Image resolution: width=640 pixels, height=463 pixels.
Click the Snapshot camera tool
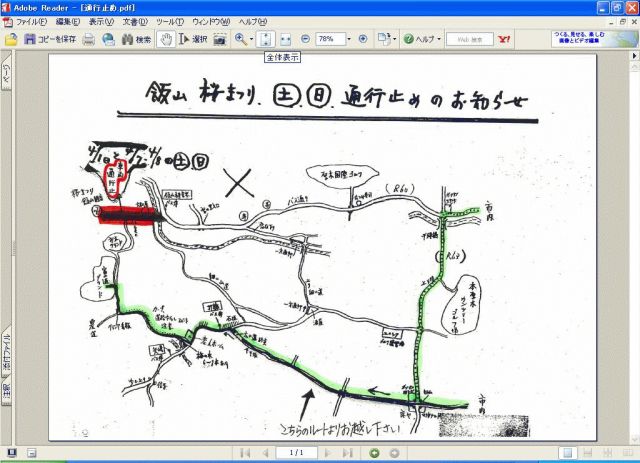219,39
